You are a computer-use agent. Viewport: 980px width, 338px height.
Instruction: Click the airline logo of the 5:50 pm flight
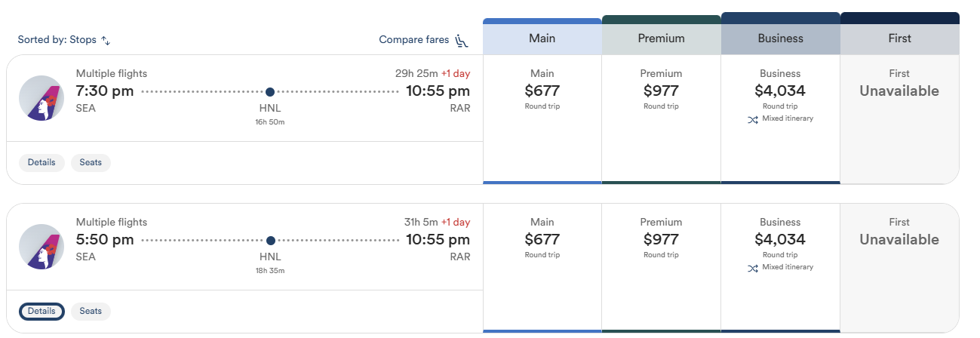click(41, 247)
